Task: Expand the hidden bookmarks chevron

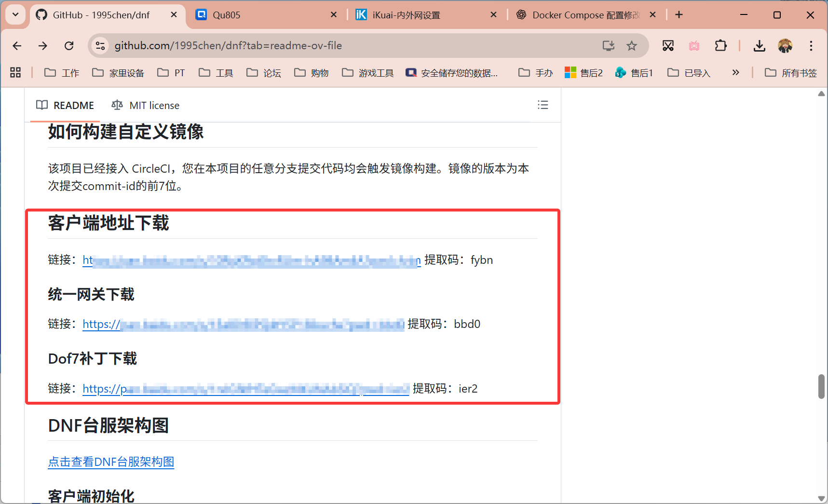Action: click(x=736, y=72)
